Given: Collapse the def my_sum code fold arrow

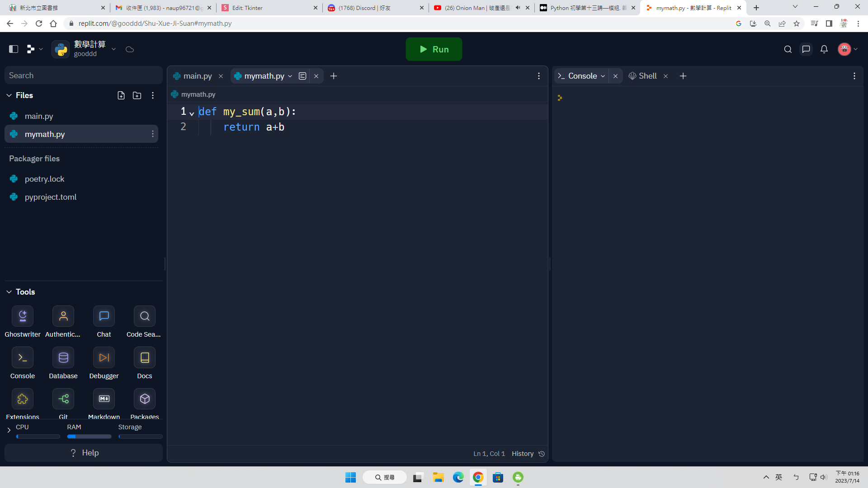Looking at the screenshot, I should (x=192, y=113).
